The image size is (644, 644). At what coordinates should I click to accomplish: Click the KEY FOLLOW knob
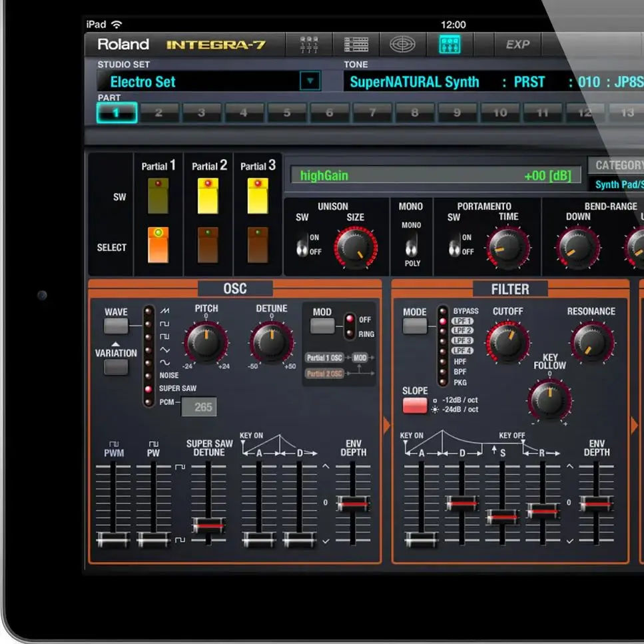pyautogui.click(x=549, y=400)
